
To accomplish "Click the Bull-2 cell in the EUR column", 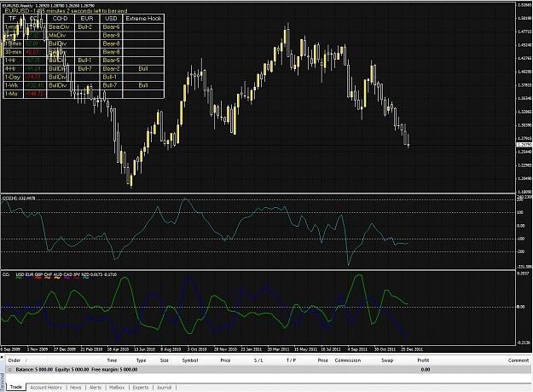I will [x=84, y=26].
